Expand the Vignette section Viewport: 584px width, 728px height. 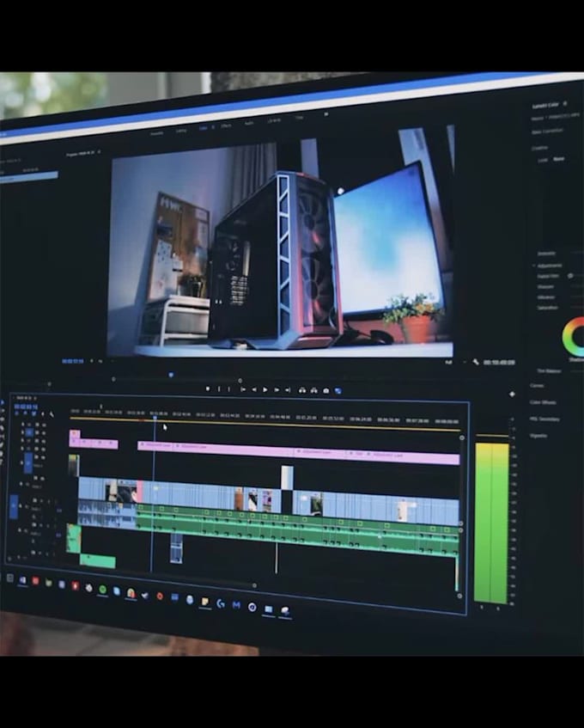538,436
